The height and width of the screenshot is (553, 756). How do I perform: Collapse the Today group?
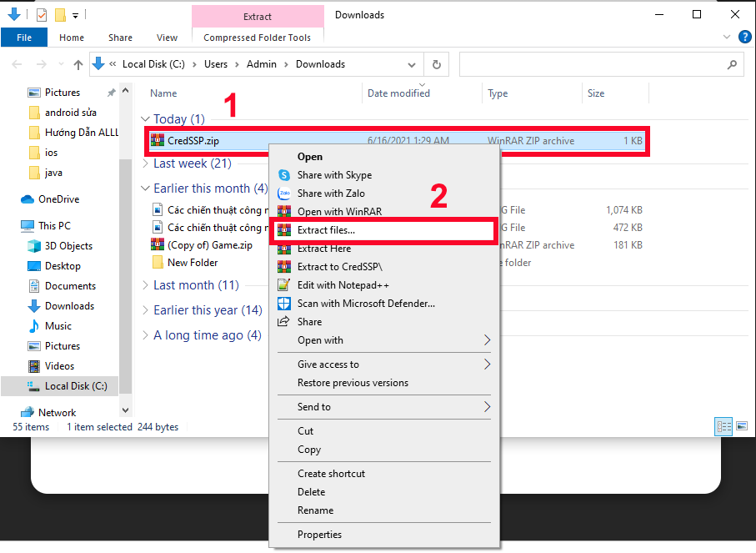(x=145, y=119)
